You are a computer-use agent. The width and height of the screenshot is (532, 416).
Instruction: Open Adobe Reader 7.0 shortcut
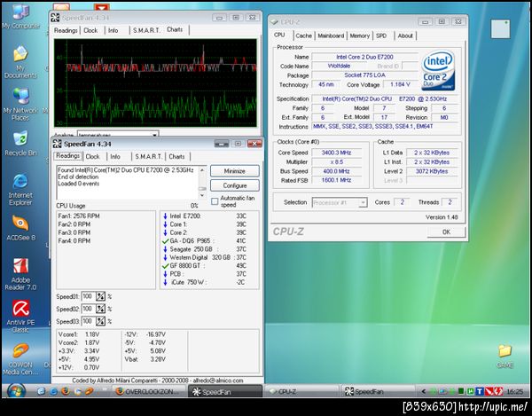[20, 267]
